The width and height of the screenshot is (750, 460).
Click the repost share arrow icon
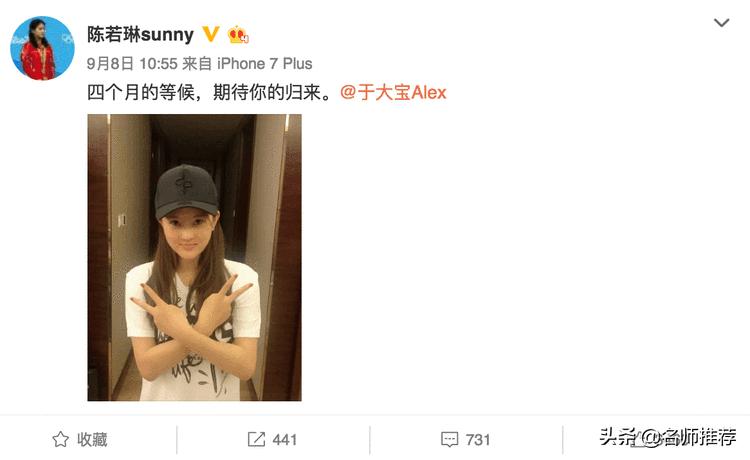(256, 439)
